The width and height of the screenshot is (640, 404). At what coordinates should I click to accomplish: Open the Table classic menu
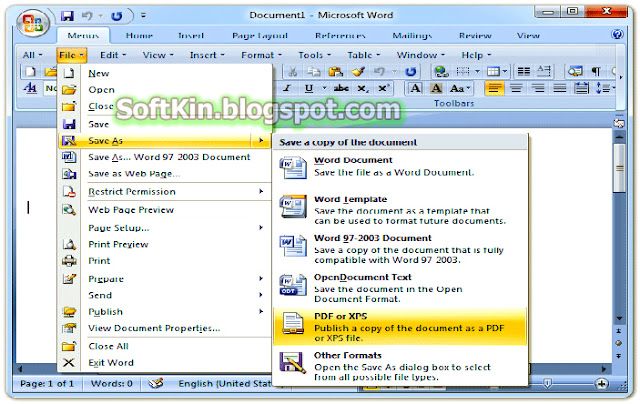[363, 55]
